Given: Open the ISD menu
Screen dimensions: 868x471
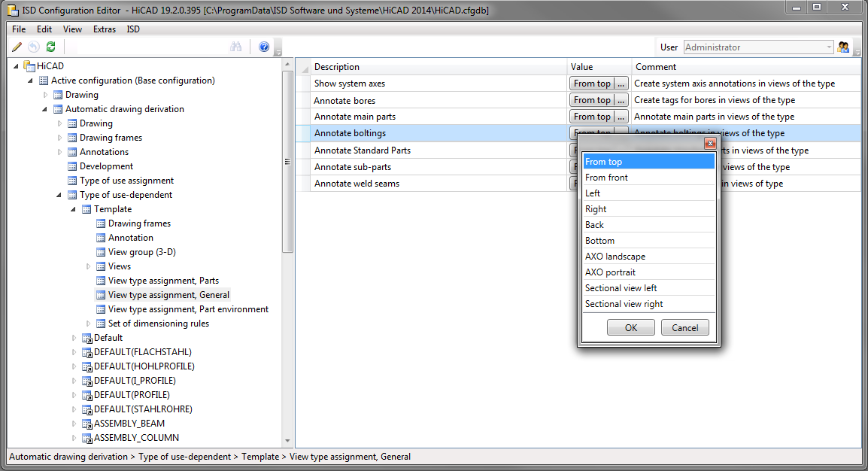Looking at the screenshot, I should pyautogui.click(x=133, y=29).
